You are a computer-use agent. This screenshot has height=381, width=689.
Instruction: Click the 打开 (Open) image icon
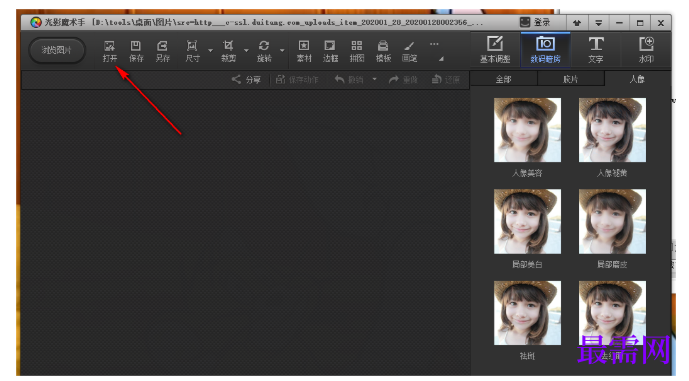pyautogui.click(x=109, y=46)
